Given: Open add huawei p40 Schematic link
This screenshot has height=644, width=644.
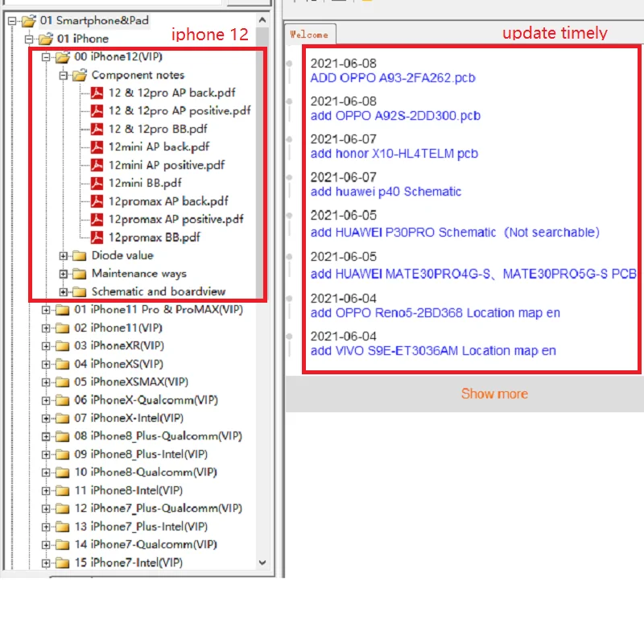Looking at the screenshot, I should 386,192.
